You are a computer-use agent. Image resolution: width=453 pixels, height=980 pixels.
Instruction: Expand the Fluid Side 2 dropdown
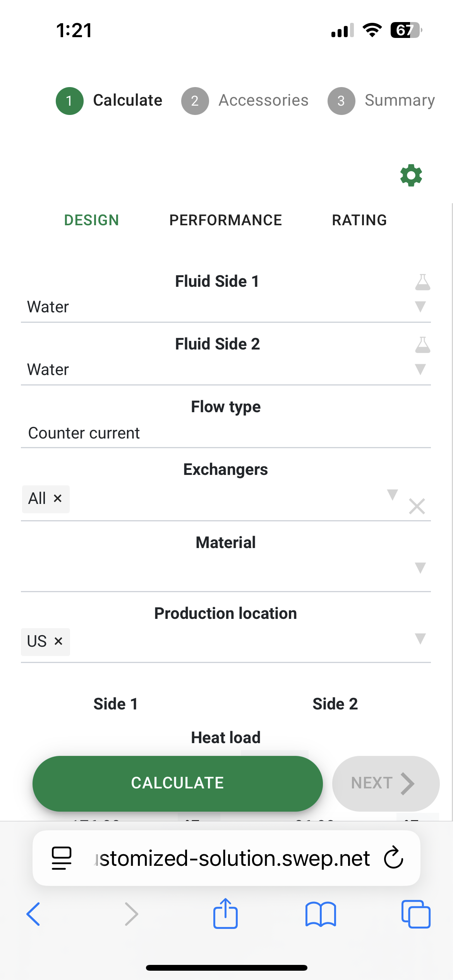click(420, 370)
